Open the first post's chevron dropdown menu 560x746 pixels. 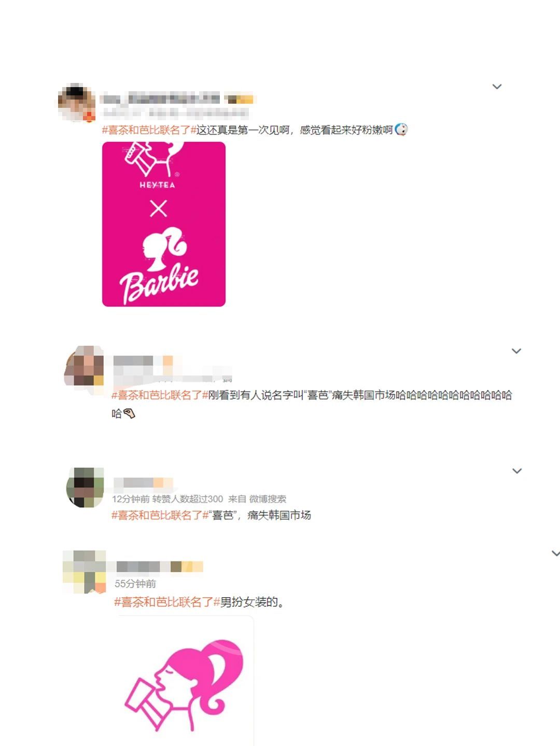click(497, 87)
